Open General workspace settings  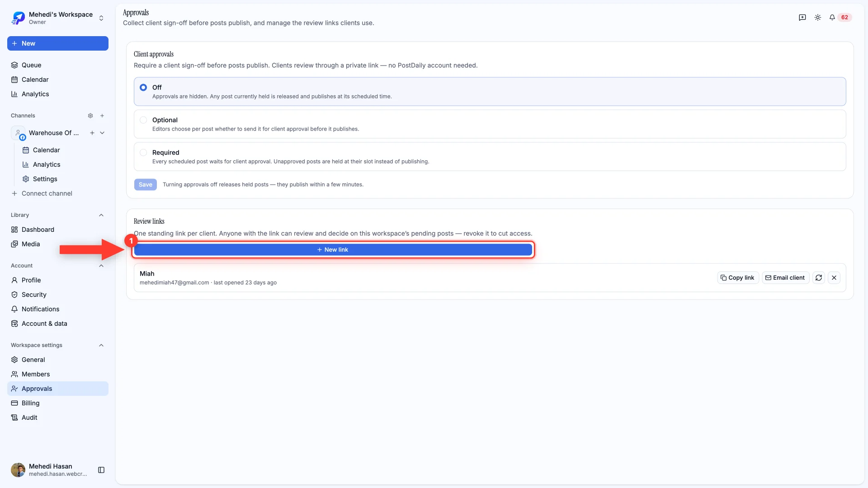(x=58, y=360)
